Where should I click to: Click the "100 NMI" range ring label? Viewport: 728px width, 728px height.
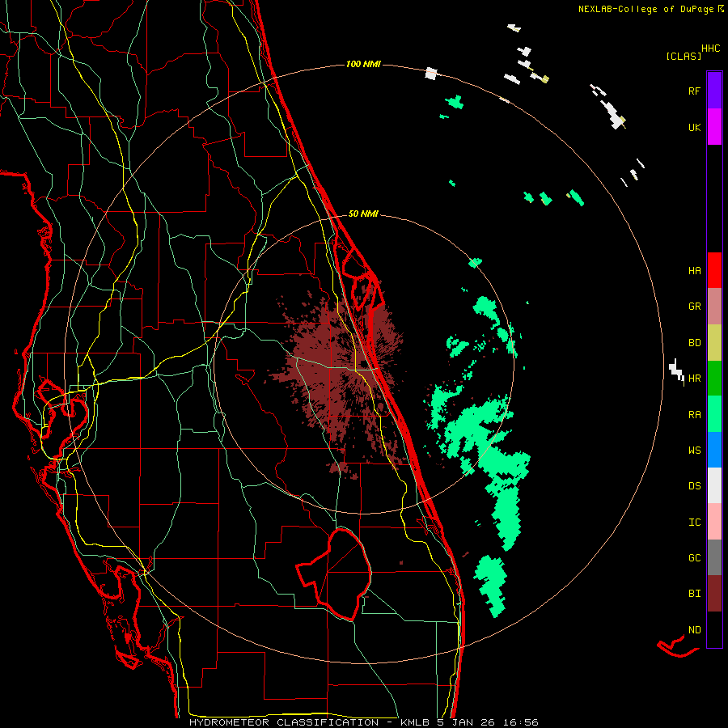click(x=363, y=64)
